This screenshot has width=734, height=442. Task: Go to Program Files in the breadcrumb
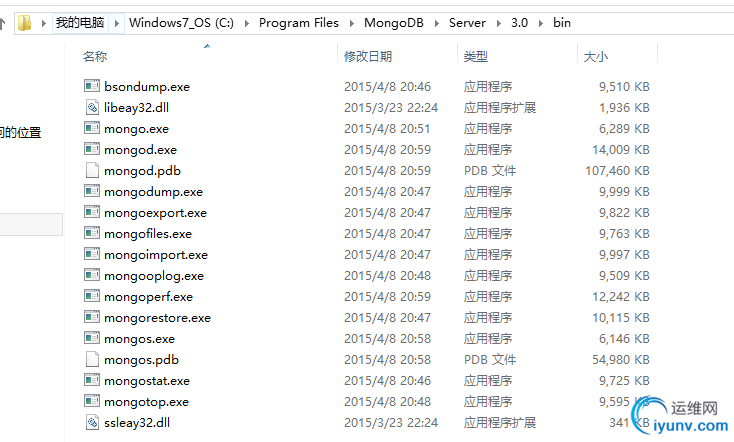[x=299, y=22]
